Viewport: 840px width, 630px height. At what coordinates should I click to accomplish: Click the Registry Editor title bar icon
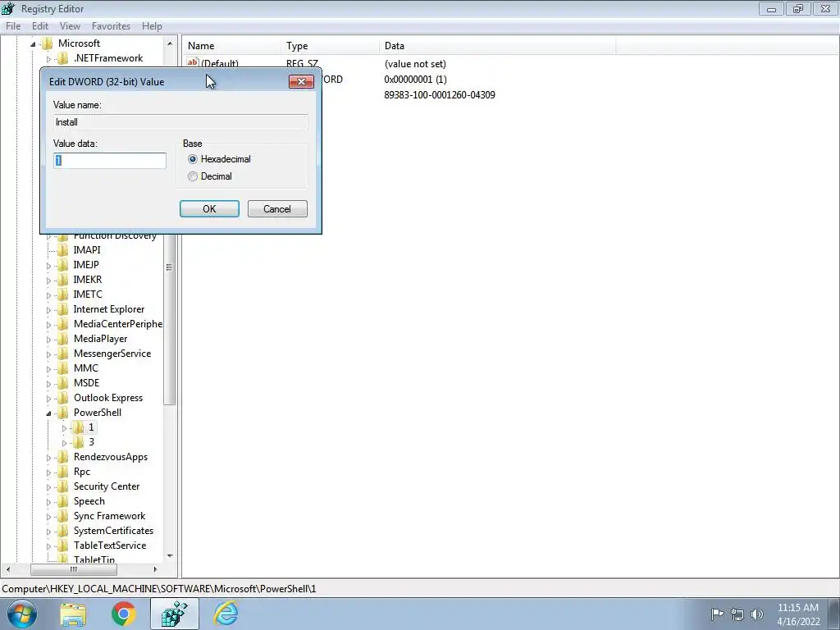point(8,8)
